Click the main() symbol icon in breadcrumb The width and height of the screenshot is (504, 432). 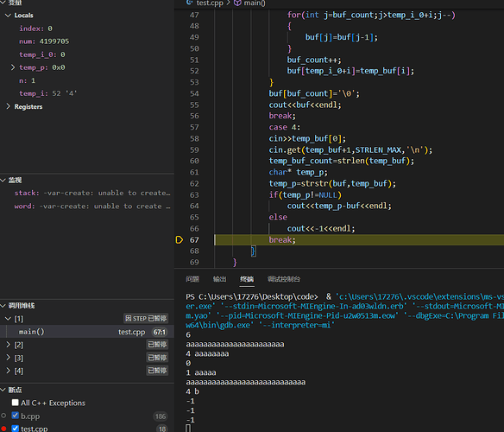pyautogui.click(x=237, y=3)
